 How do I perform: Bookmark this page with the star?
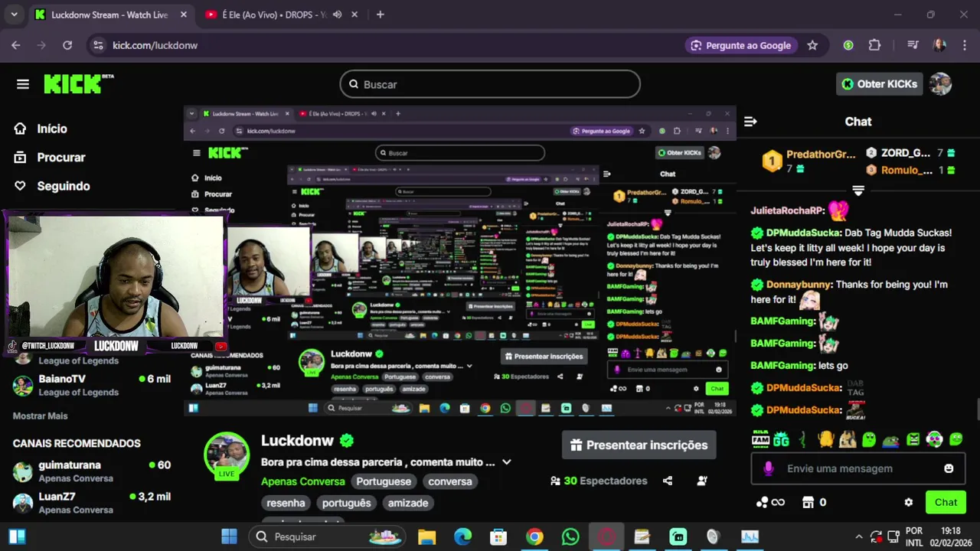pyautogui.click(x=812, y=45)
